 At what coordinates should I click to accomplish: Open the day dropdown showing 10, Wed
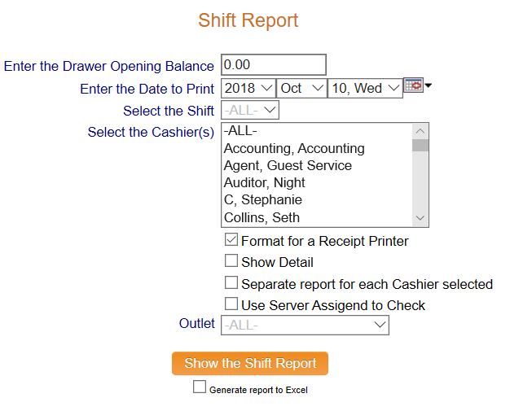(365, 88)
